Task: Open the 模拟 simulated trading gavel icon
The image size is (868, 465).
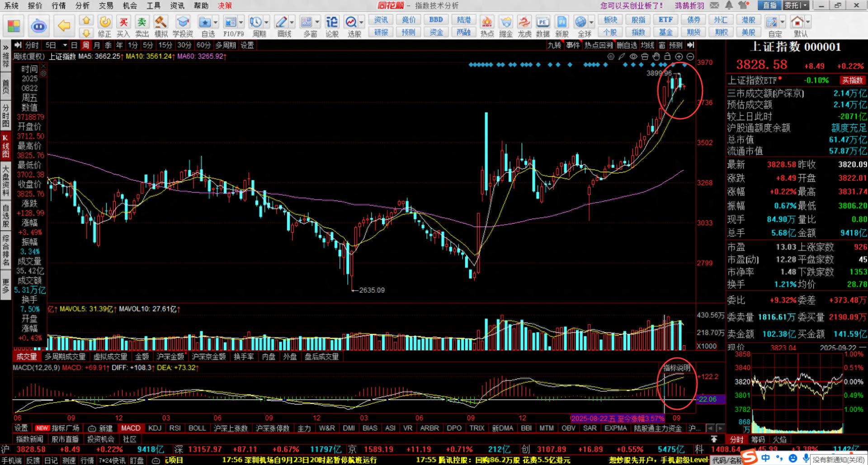Action: pos(160,26)
